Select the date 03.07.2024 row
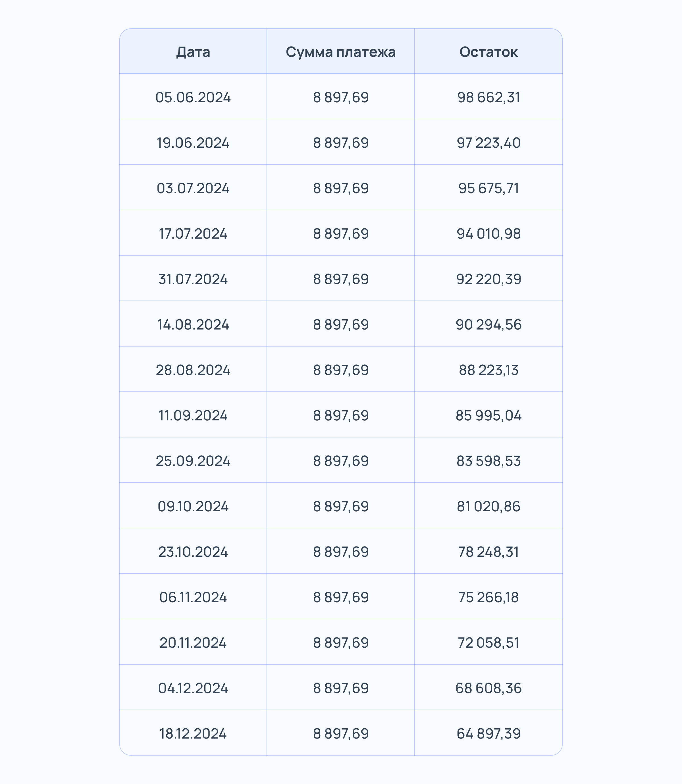682x784 pixels. [x=193, y=188]
